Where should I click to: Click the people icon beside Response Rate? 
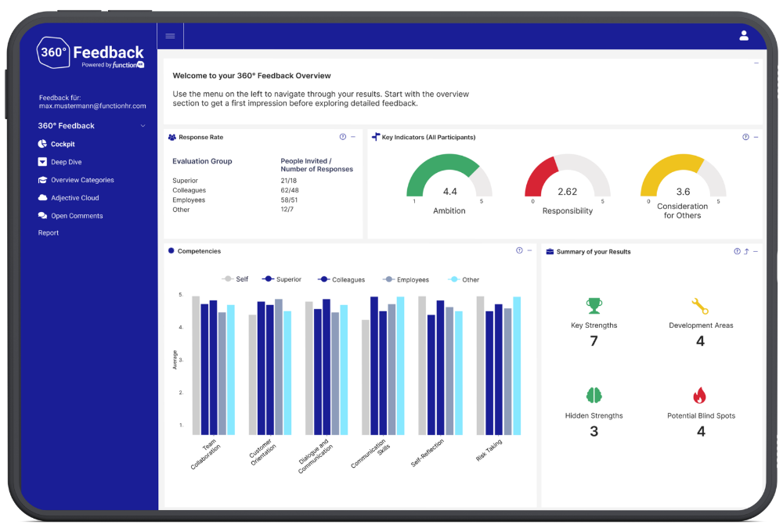[171, 137]
